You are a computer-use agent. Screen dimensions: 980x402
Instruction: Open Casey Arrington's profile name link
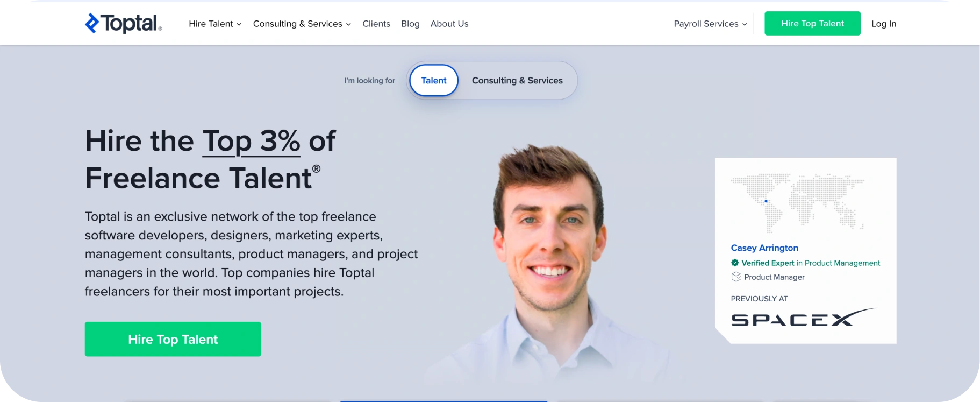pos(764,248)
